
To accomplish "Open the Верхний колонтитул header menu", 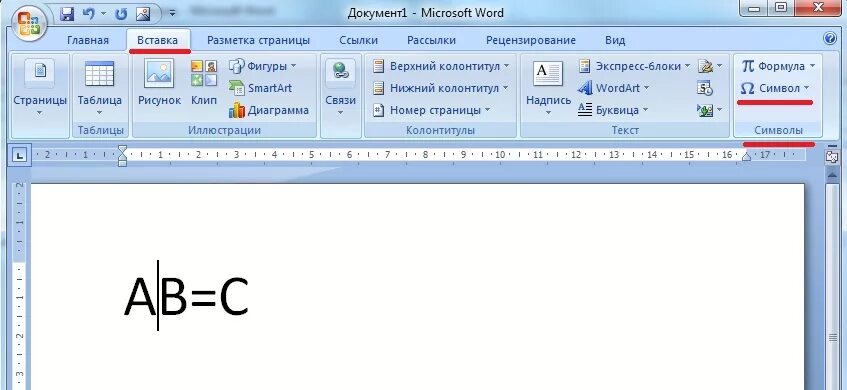I will point(442,66).
